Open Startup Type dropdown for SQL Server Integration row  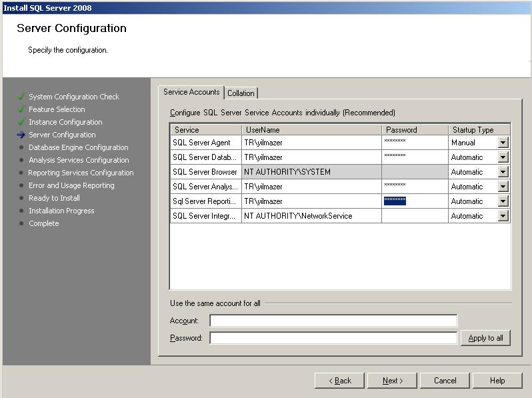(x=503, y=216)
